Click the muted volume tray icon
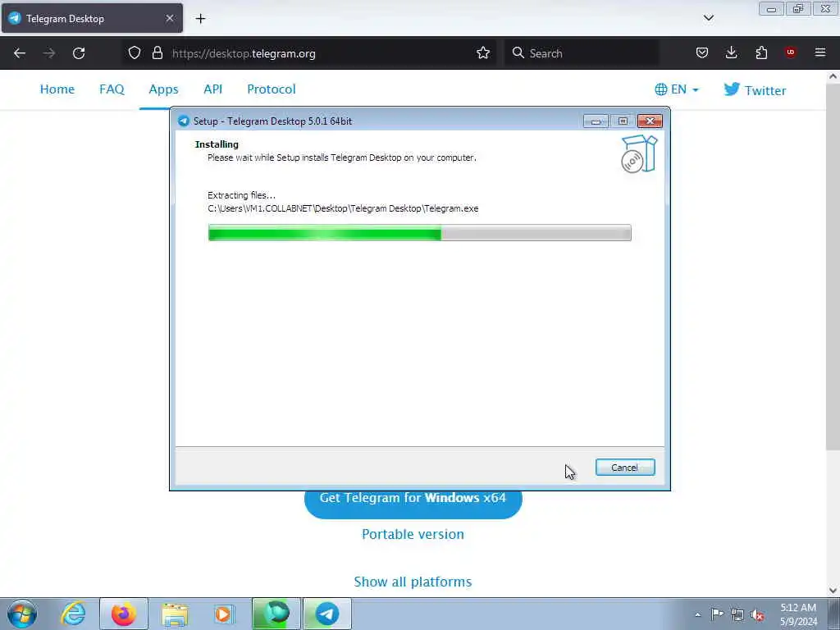This screenshot has width=840, height=630. pyautogui.click(x=757, y=615)
